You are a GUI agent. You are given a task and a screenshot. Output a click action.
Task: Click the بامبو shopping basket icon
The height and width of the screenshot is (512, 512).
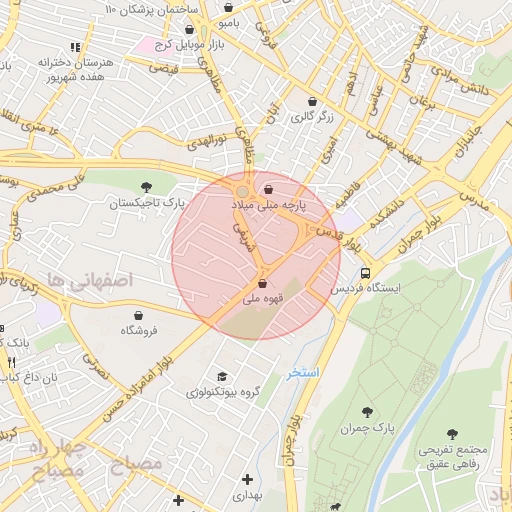tap(228, 7)
